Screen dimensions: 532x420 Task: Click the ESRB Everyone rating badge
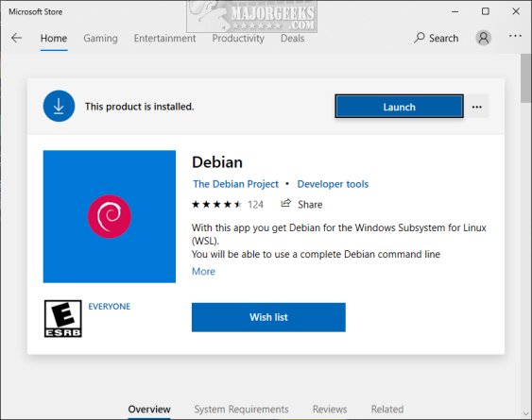click(x=62, y=319)
